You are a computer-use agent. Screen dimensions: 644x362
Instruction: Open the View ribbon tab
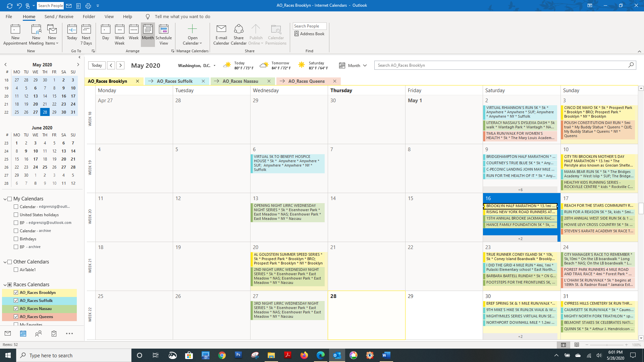coord(109,16)
